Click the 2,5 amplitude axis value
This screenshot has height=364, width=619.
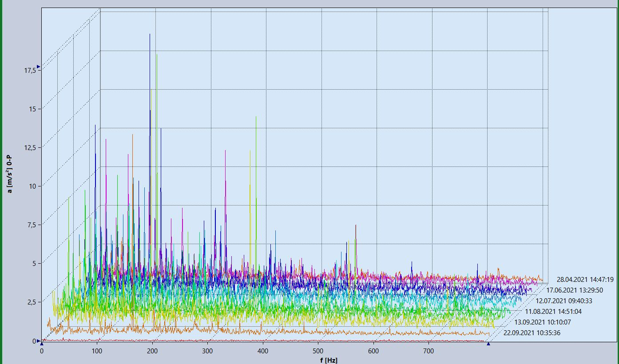[x=32, y=302]
